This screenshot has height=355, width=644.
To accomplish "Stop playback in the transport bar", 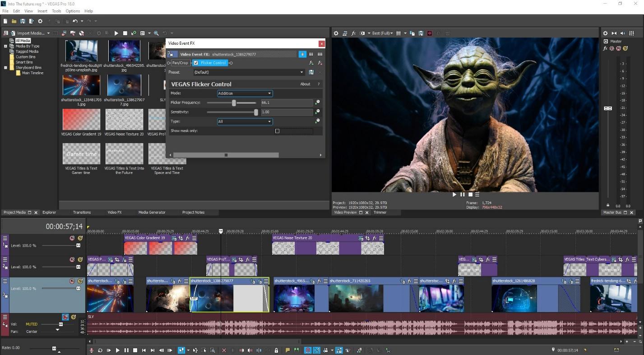I will point(135,350).
